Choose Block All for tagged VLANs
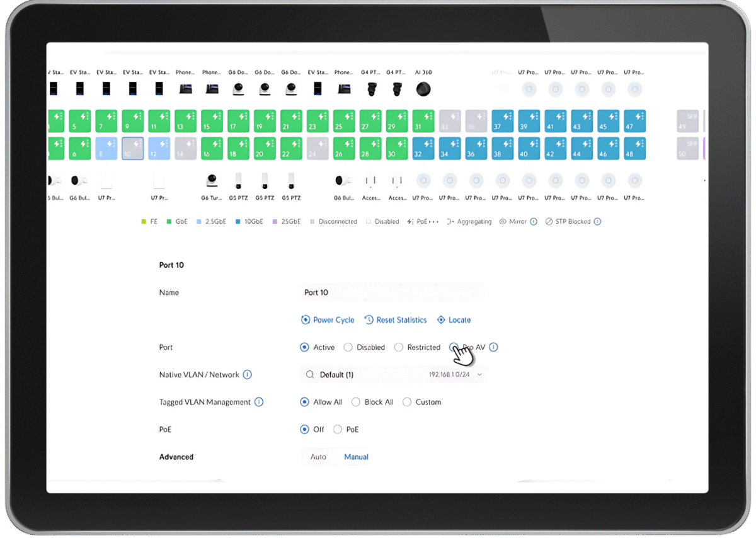The image size is (756, 538). click(x=356, y=402)
